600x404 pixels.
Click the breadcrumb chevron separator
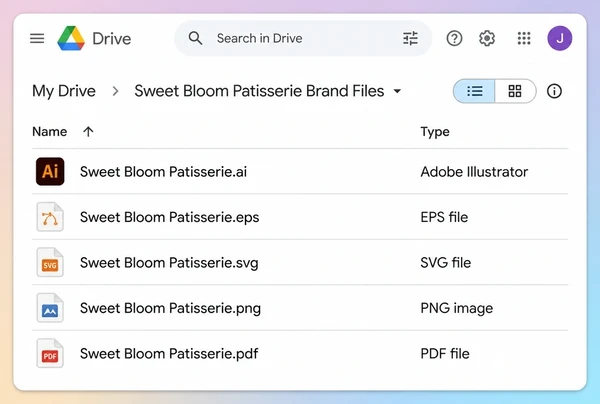click(x=115, y=91)
